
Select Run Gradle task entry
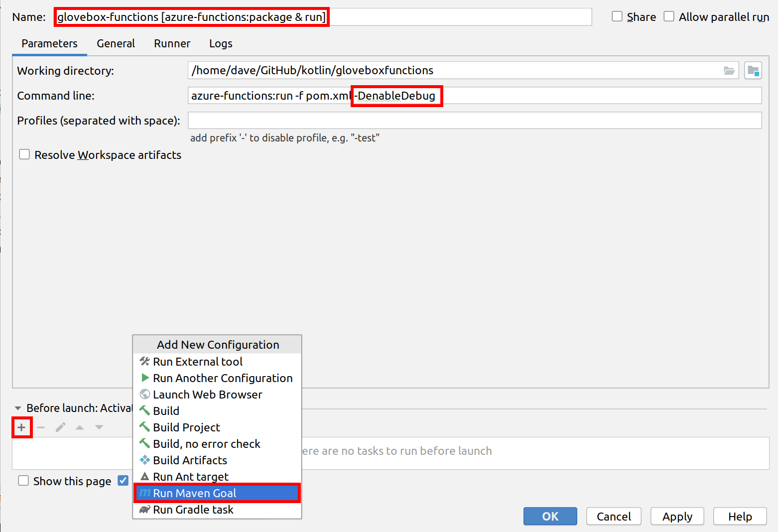[x=217, y=510]
